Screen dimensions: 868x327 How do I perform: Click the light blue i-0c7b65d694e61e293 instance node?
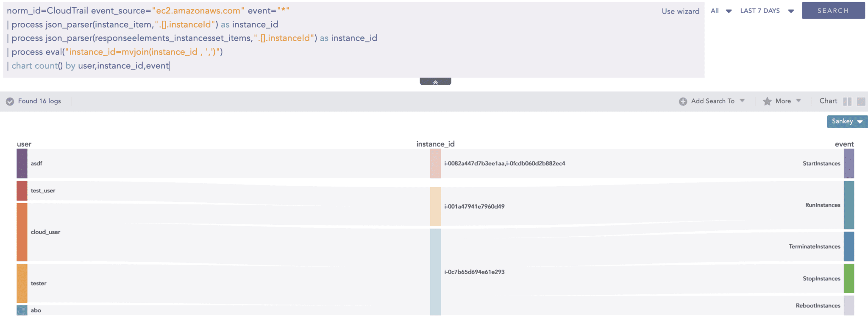435,272
